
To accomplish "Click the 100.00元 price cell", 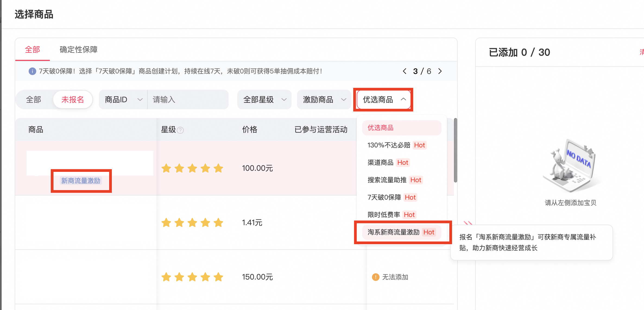I will click(x=257, y=168).
